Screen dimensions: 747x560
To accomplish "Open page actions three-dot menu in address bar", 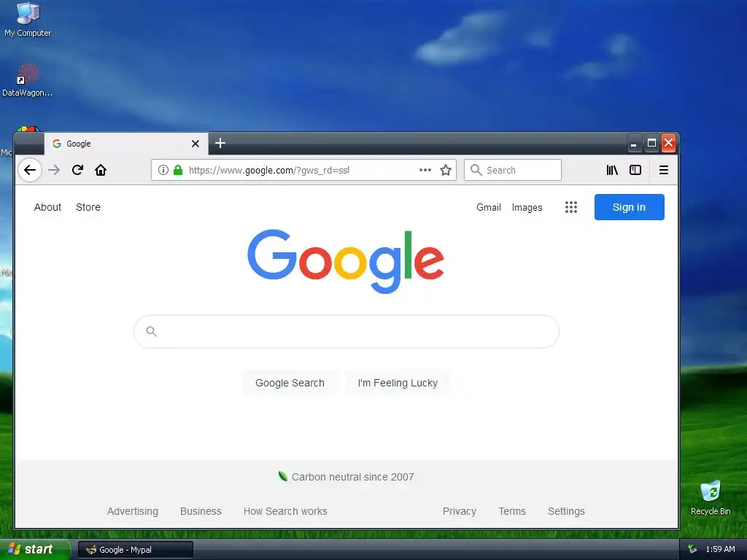I will click(x=425, y=170).
